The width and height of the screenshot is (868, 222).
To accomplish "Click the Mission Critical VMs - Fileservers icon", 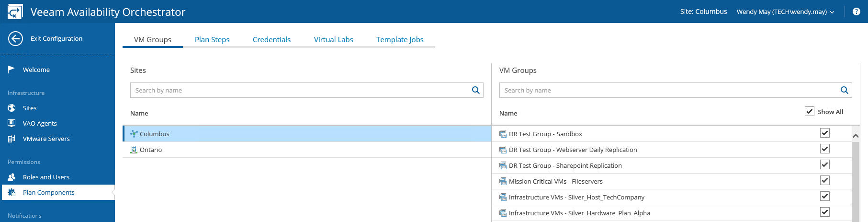I will [503, 181].
